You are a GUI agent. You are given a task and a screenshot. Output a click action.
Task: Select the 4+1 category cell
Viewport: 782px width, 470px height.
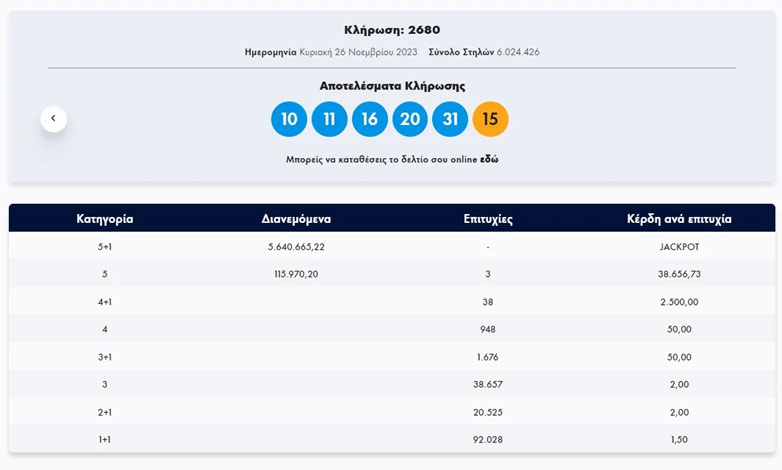tap(105, 301)
